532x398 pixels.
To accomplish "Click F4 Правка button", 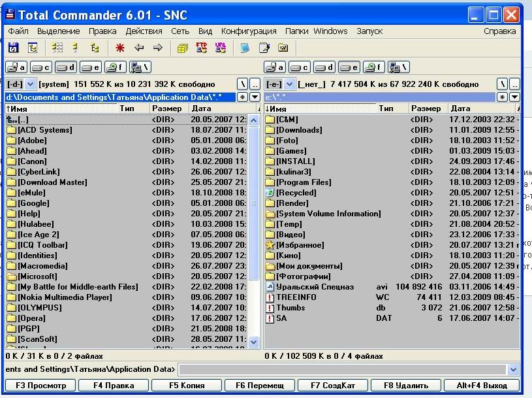I will point(114,386).
